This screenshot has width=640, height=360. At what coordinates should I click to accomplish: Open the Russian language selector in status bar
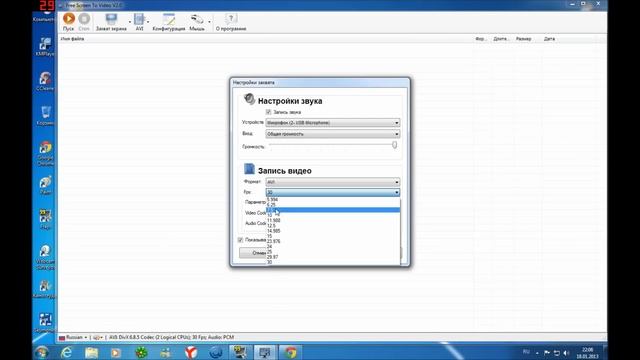(73, 338)
